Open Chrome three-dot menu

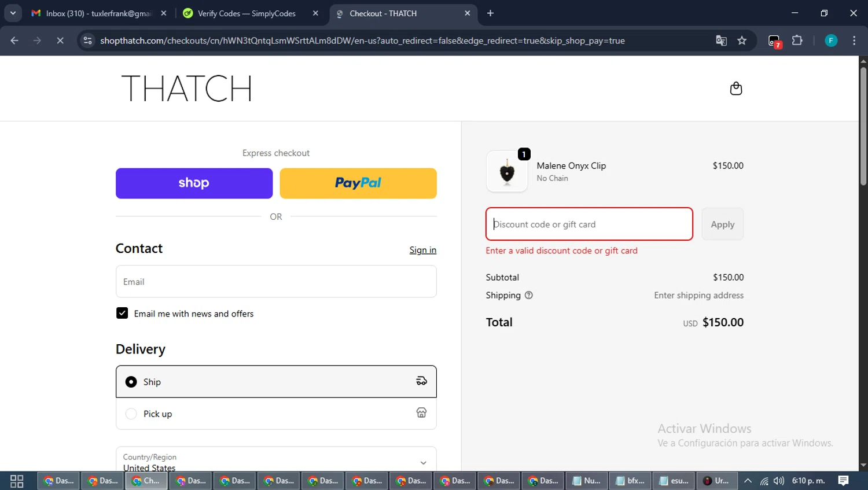click(x=854, y=40)
